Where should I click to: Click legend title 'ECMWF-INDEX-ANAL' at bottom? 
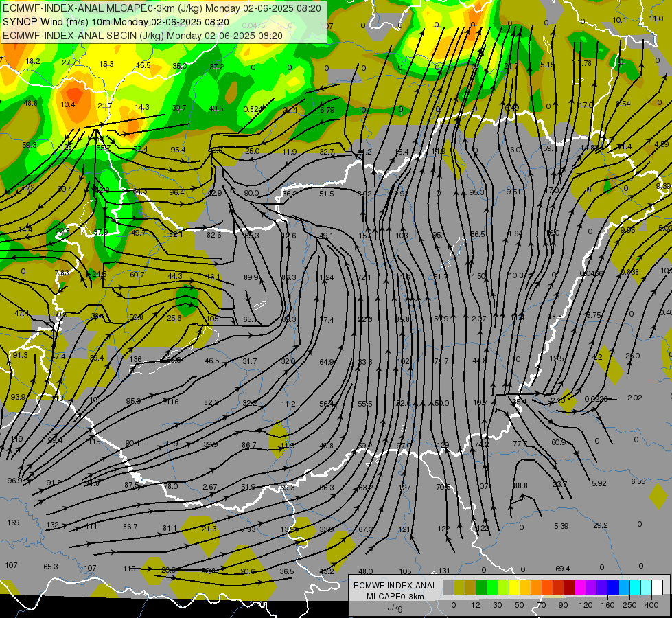395,586
